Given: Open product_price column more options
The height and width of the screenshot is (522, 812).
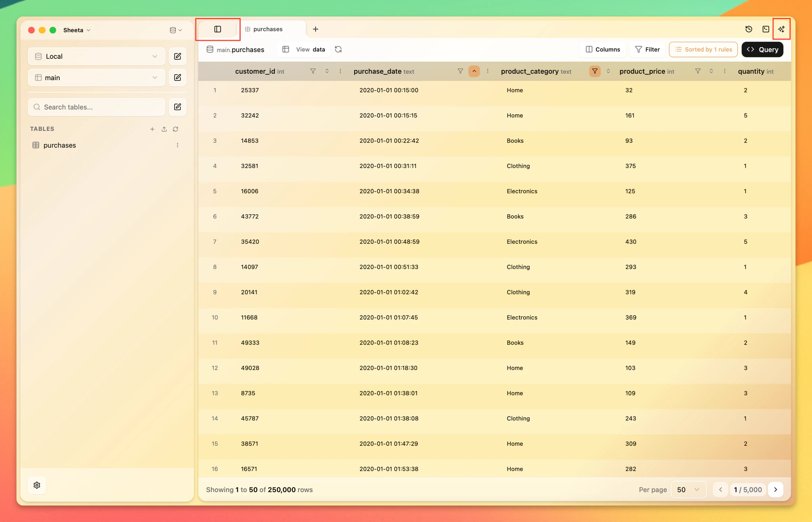Looking at the screenshot, I should [x=725, y=71].
